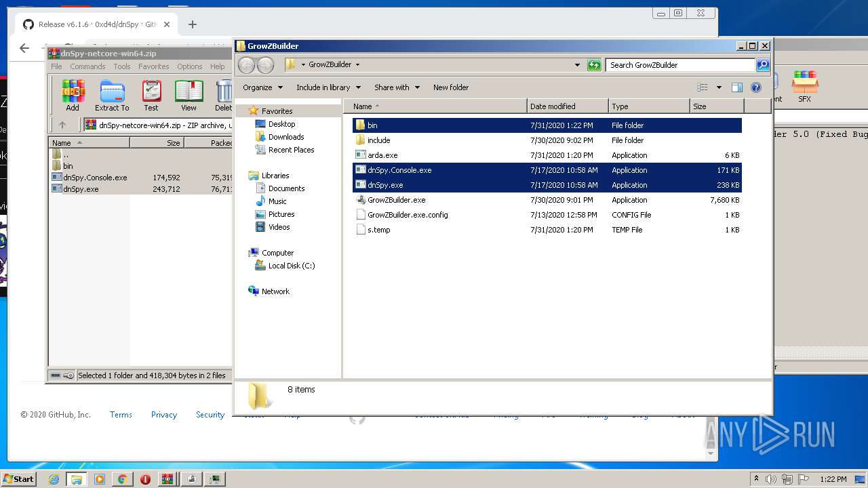This screenshot has height=488, width=868.
Task: Click the SFX icon in background WinRAR window
Action: point(804,86)
